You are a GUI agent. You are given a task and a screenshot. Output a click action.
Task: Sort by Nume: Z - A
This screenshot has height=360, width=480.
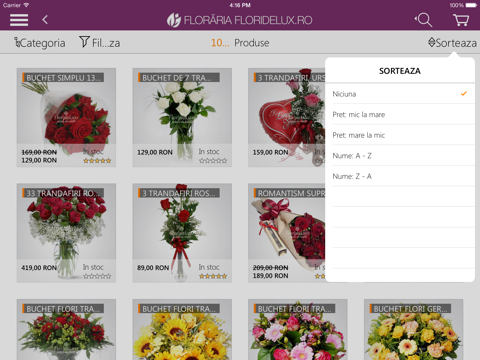coord(400,176)
